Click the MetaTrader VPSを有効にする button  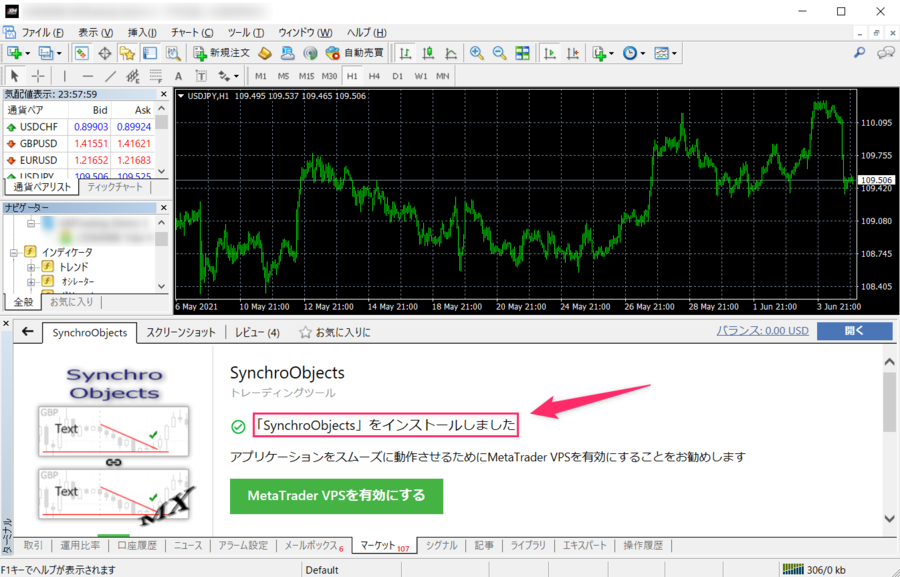(x=336, y=496)
